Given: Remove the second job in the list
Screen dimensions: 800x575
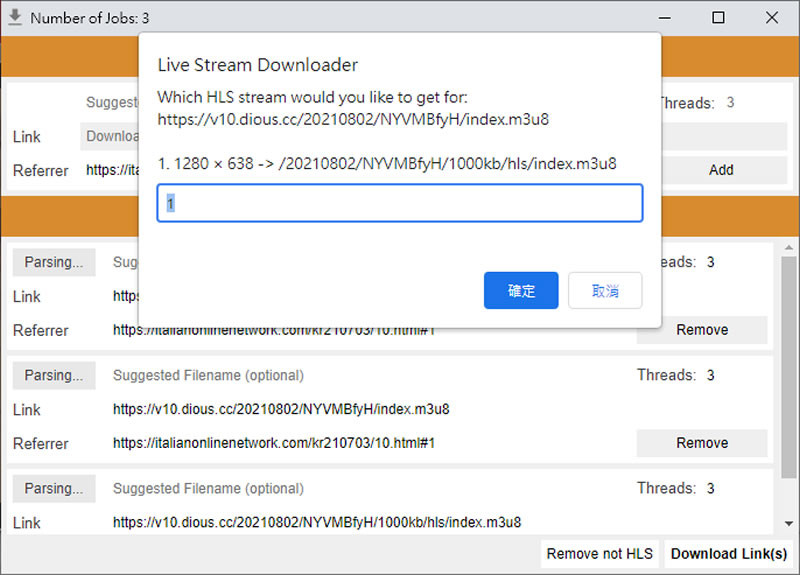Looking at the screenshot, I should point(701,443).
